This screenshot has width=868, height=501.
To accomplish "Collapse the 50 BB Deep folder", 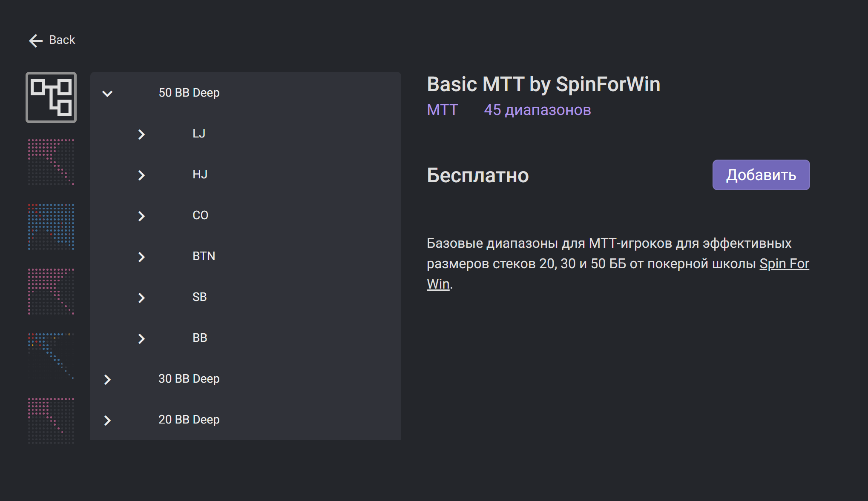I will 107,93.
